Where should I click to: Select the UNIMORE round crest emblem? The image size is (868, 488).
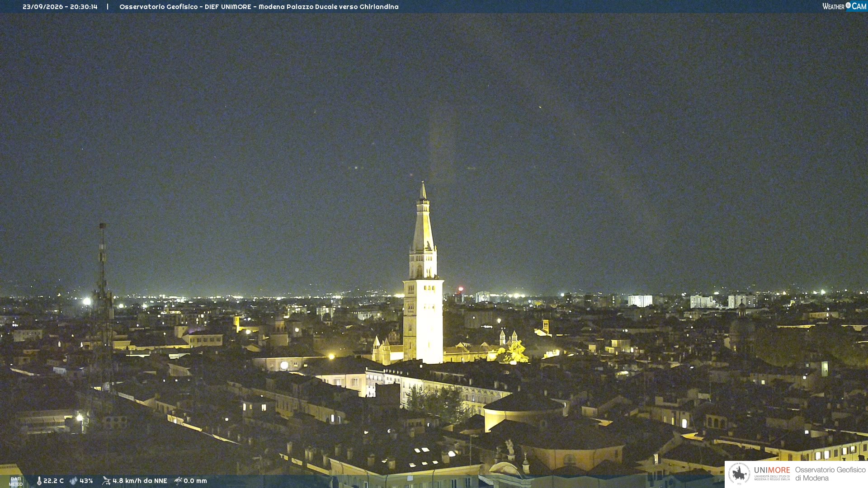point(739,474)
